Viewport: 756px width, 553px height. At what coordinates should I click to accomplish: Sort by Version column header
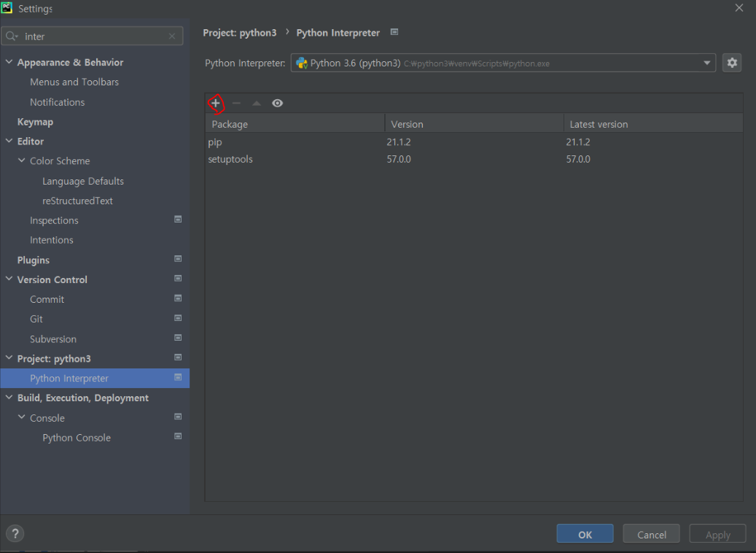tap(475, 123)
